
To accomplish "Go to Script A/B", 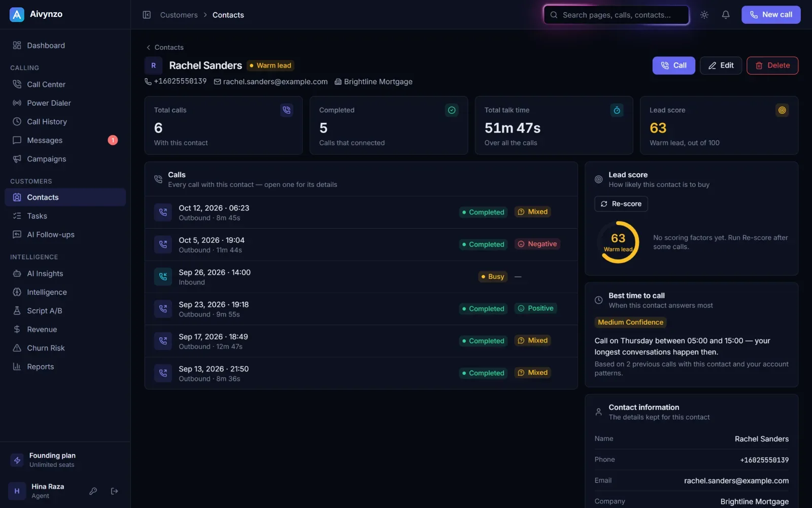I will pos(65,311).
